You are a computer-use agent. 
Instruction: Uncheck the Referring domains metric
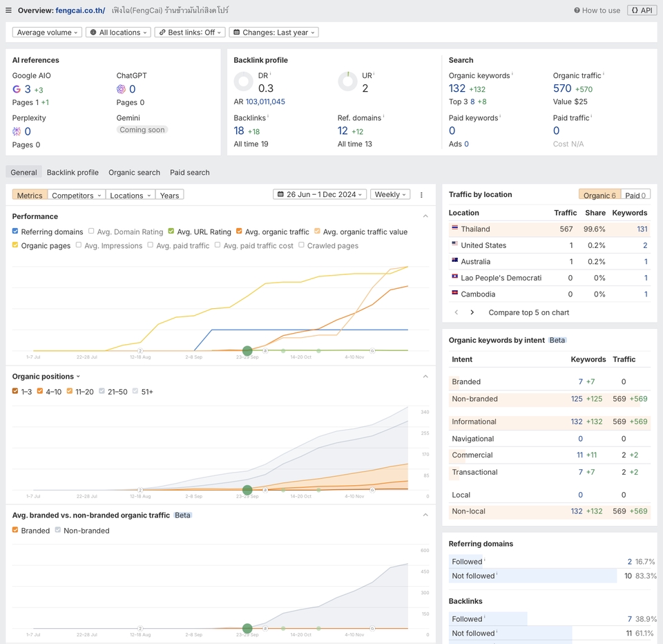[x=15, y=231]
